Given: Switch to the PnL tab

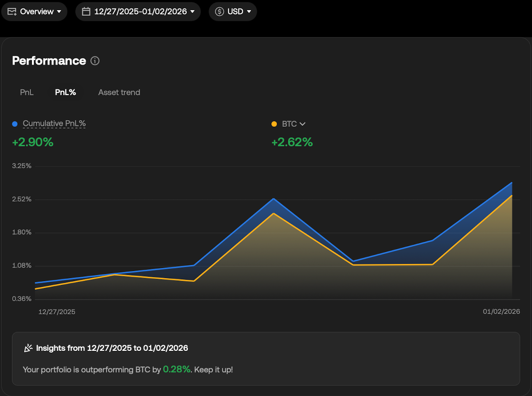Looking at the screenshot, I should [27, 92].
